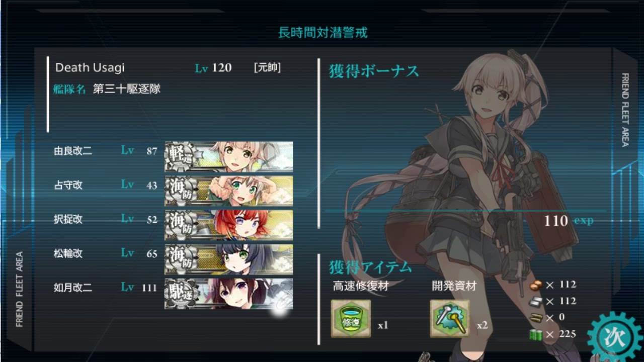Click the 獲得アイテム heading
This screenshot has height=362, width=644.
click(370, 266)
